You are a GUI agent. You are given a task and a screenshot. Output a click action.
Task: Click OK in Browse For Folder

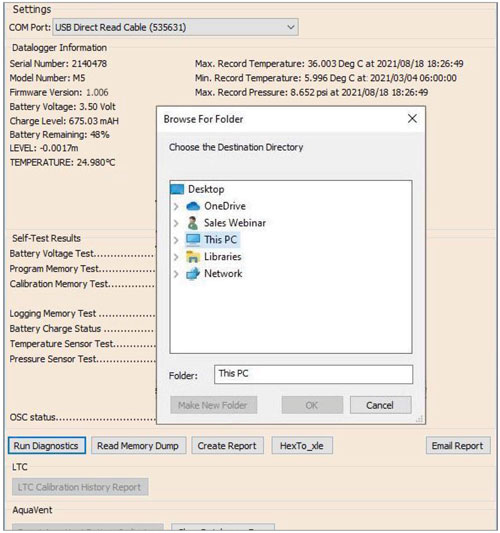click(312, 405)
